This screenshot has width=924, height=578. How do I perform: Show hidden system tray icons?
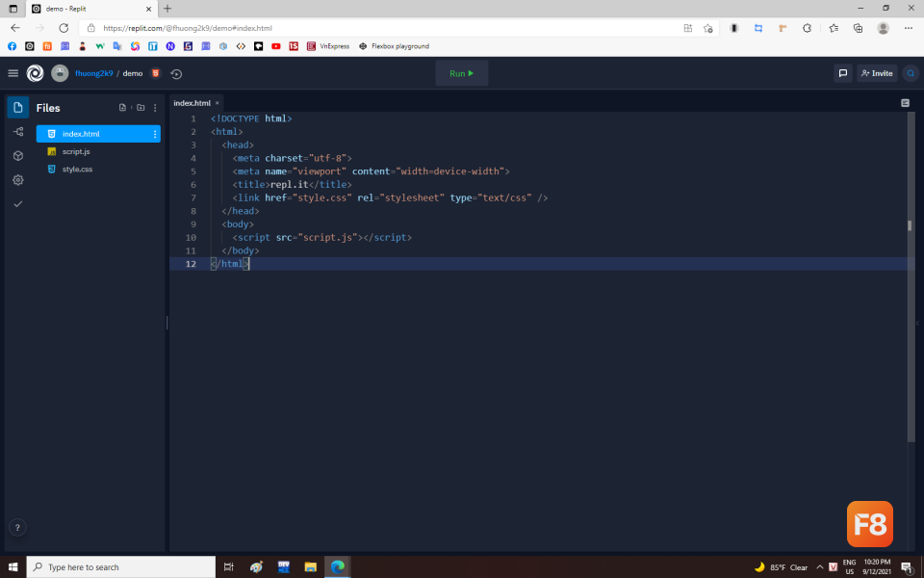[820, 567]
